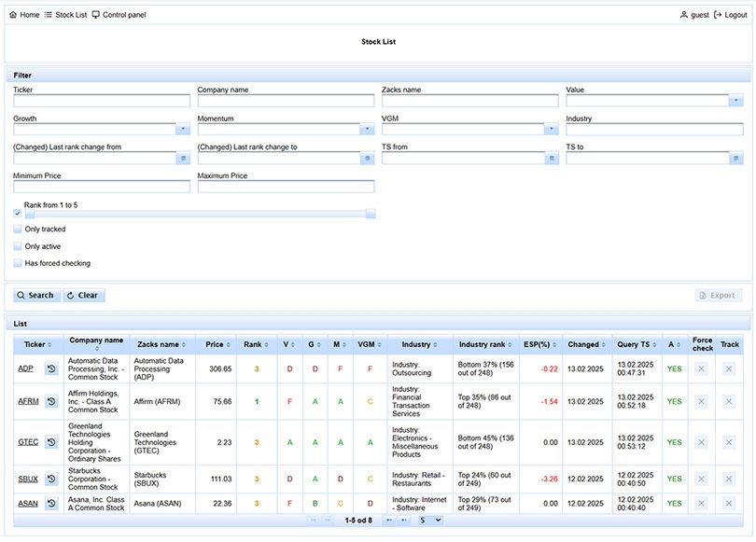Viewport: 756px width, 542px height.
Task: Click the right handle of rank slider
Action: (x=371, y=214)
